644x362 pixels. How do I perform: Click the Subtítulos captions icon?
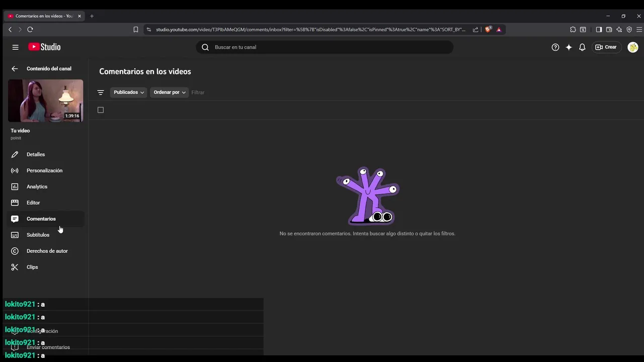point(15,235)
